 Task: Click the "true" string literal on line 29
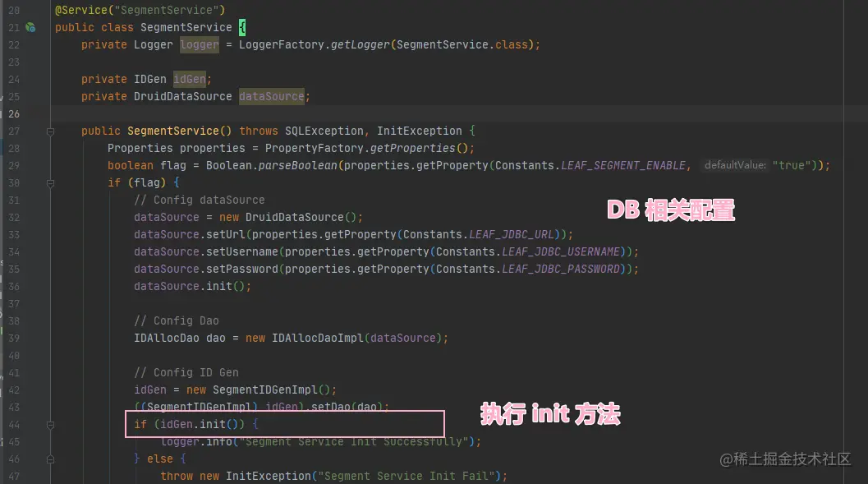792,165
